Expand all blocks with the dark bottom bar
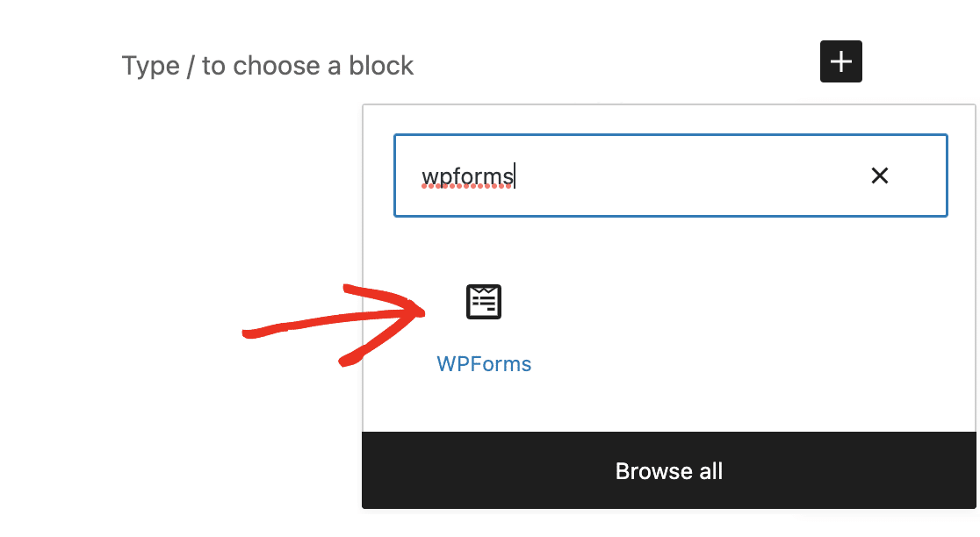 [669, 471]
